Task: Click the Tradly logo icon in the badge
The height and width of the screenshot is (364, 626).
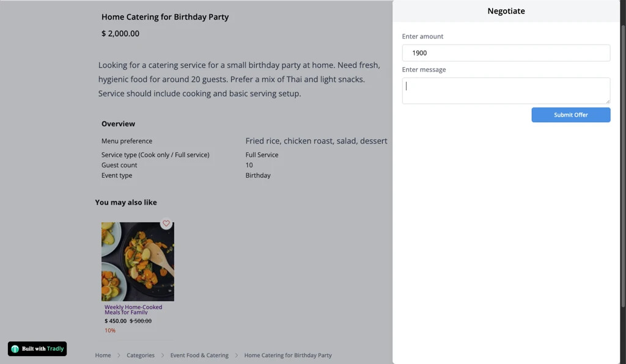Action: pos(15,349)
